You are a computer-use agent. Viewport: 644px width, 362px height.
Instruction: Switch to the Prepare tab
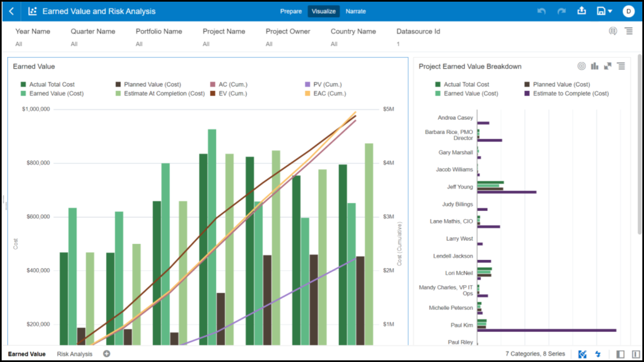291,11
